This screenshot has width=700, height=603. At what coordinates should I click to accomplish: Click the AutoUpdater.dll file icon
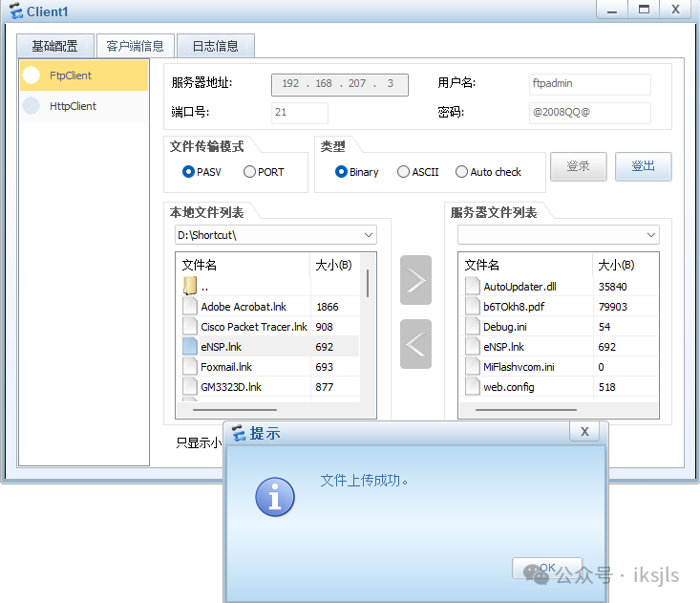pyautogui.click(x=472, y=286)
